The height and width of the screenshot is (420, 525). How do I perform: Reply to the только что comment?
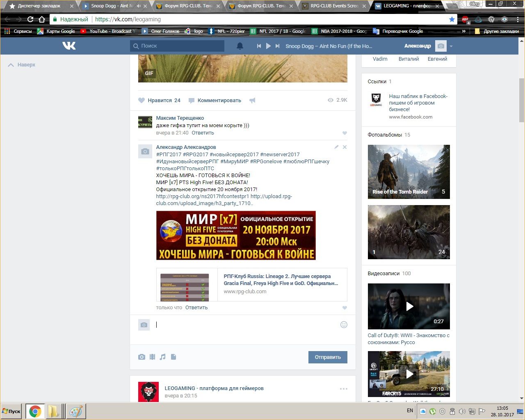(x=196, y=308)
